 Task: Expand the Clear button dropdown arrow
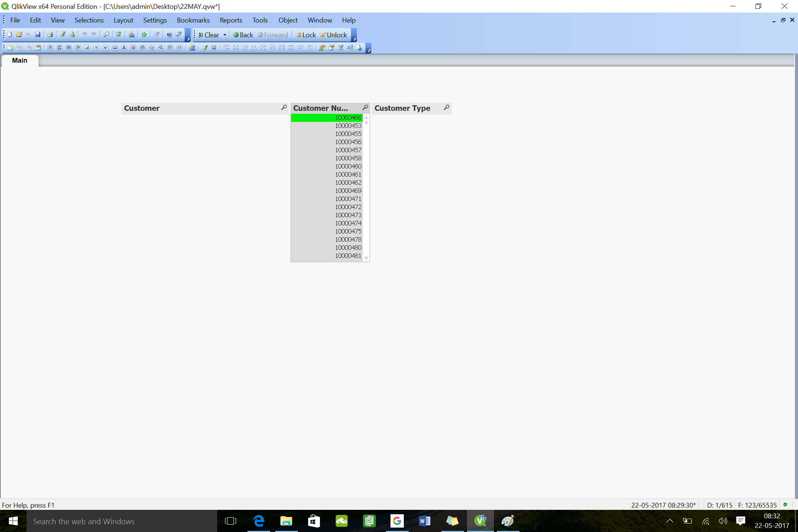(225, 35)
